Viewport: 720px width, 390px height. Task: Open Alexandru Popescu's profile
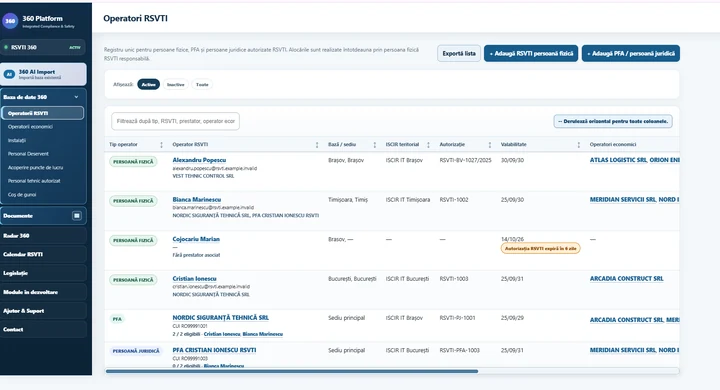199,160
